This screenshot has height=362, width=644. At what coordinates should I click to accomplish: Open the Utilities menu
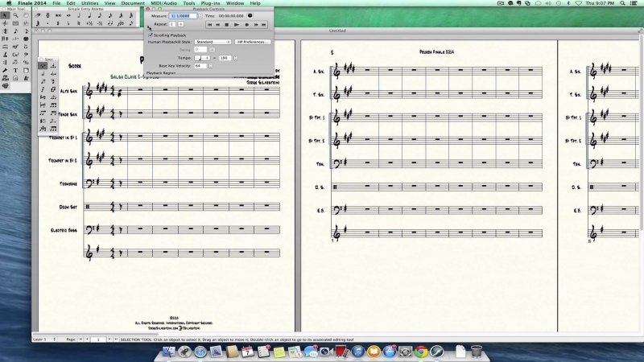click(x=89, y=3)
